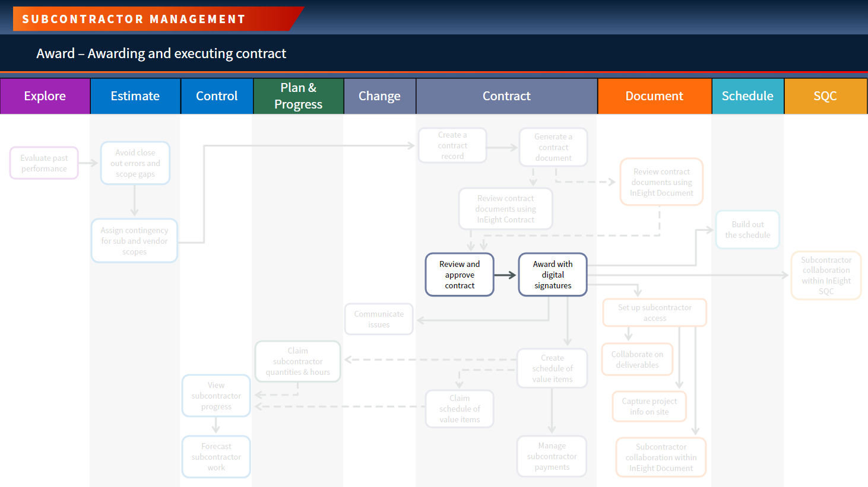The height and width of the screenshot is (487, 868).
Task: Select Review contract documents using InEight Document
Action: (x=661, y=182)
